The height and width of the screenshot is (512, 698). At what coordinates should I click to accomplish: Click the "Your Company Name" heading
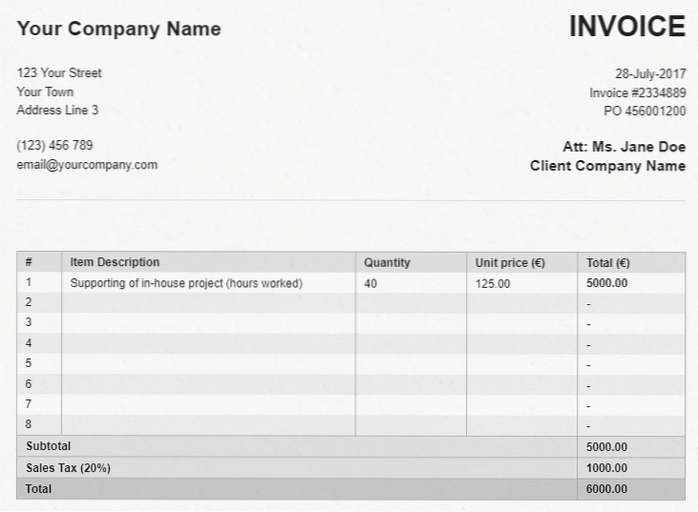[119, 29]
